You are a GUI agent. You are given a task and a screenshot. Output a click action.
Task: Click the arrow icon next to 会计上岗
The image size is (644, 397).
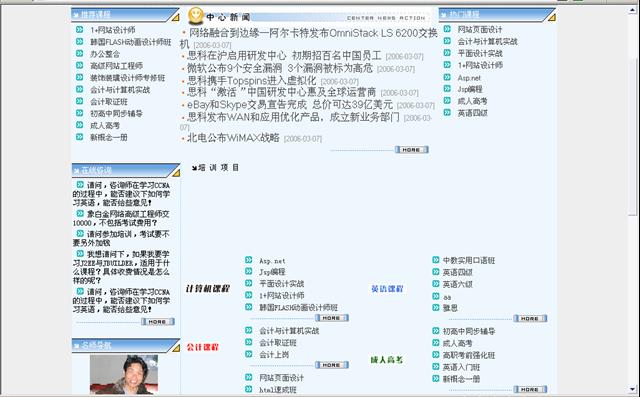point(248,354)
